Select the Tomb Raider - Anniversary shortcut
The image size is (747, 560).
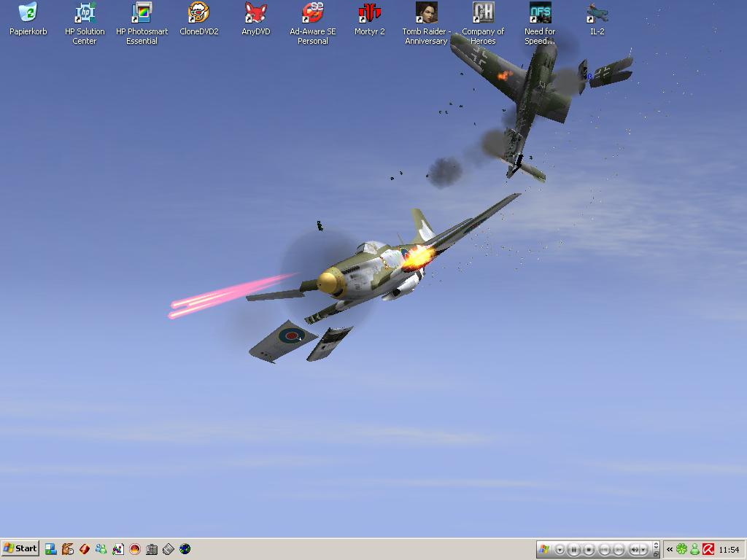point(426,24)
